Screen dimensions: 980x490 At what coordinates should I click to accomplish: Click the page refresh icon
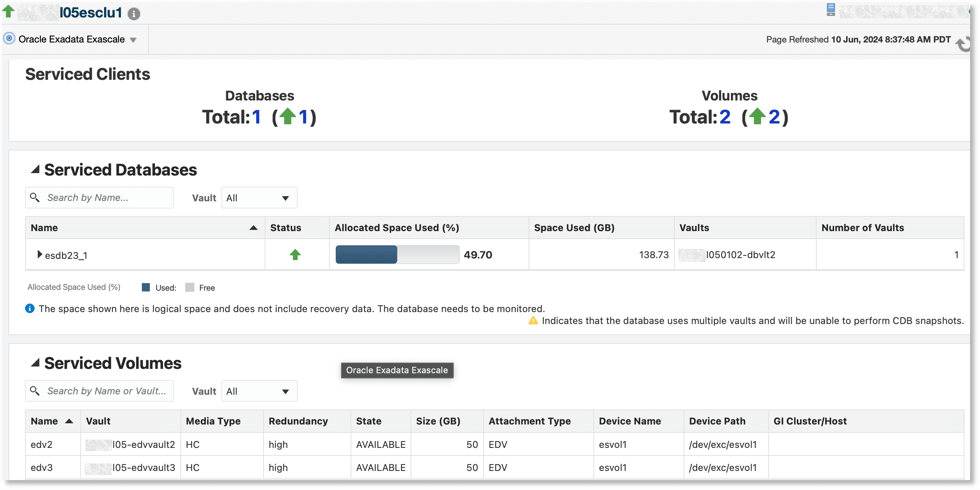coord(963,44)
